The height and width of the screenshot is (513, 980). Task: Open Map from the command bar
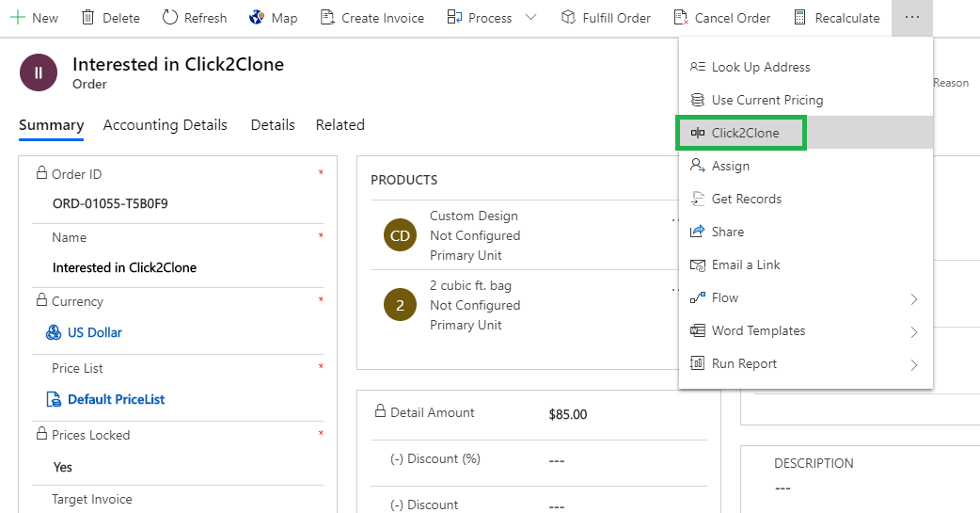click(273, 18)
